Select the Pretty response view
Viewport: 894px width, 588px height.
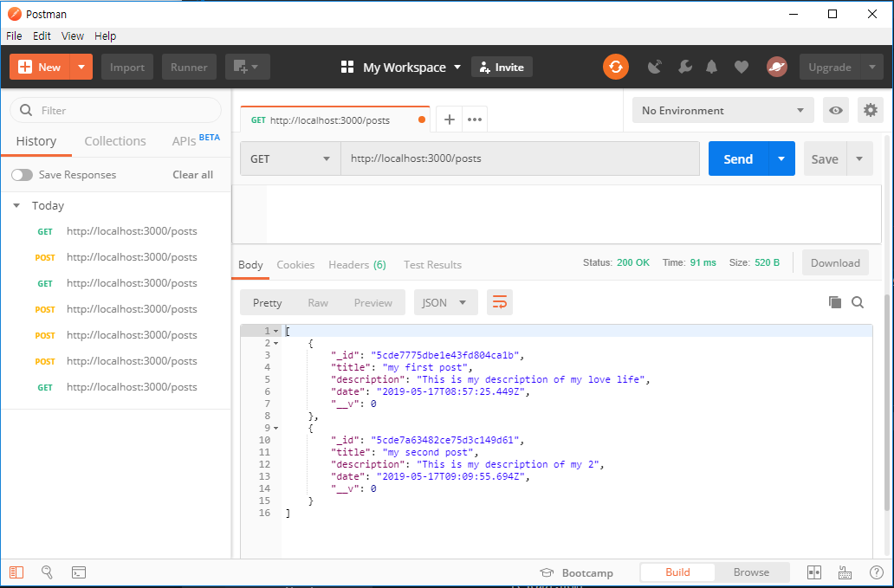tap(268, 302)
